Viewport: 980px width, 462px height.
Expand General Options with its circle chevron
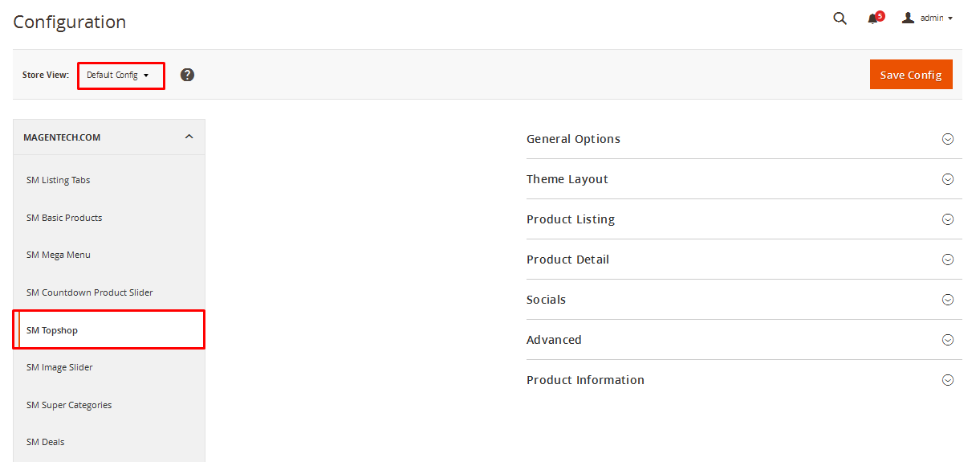(x=948, y=139)
